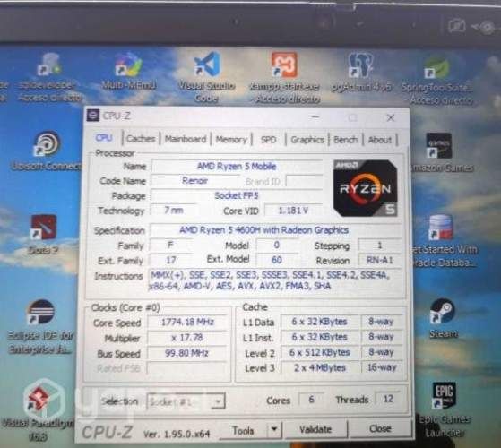The width and height of the screenshot is (501, 448).
Task: Click the Instructions list field
Action: tap(275, 280)
